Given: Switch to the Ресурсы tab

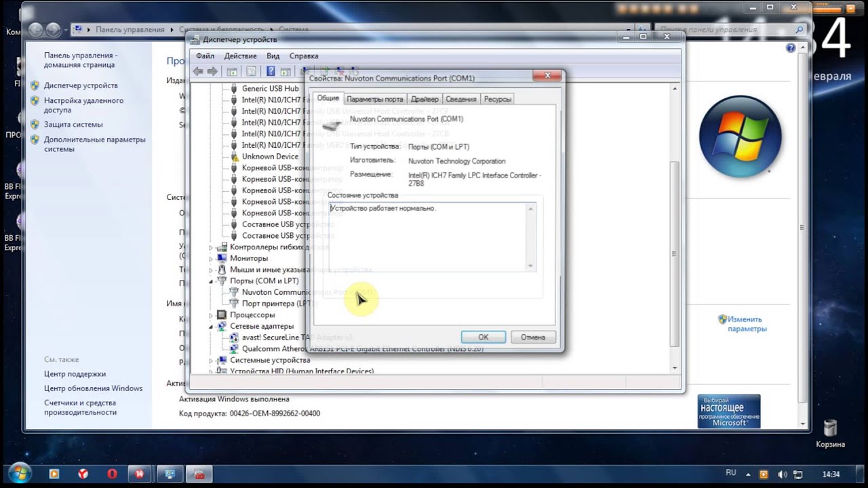Looking at the screenshot, I should 498,100.
